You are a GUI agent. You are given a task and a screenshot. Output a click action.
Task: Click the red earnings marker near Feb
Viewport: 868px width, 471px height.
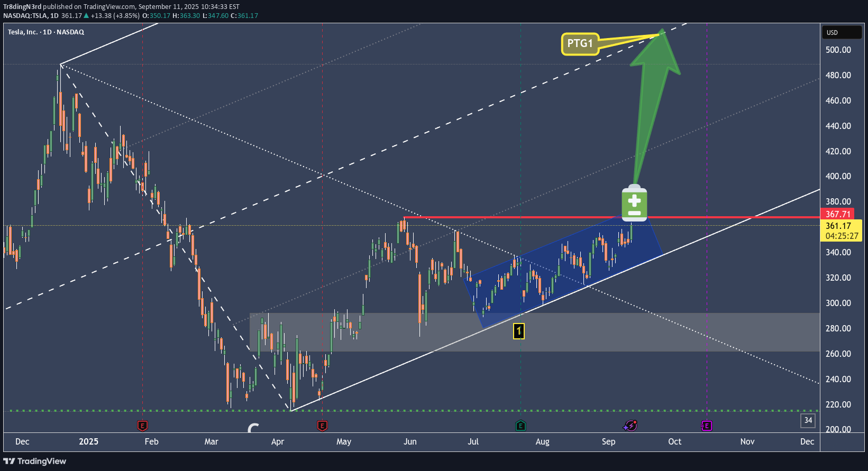(x=142, y=426)
